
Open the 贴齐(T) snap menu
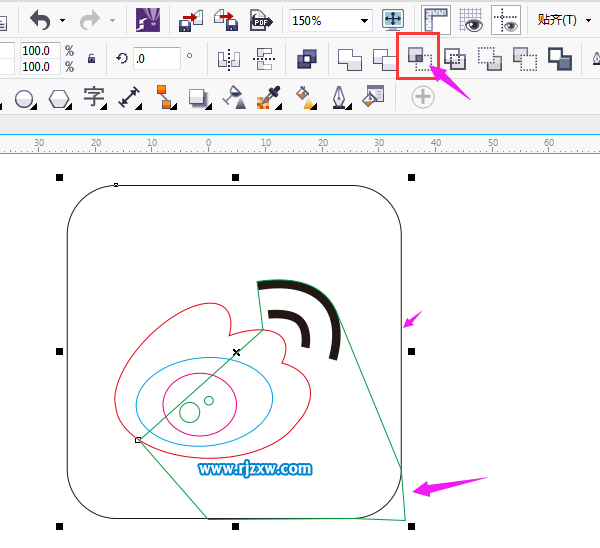(x=564, y=20)
